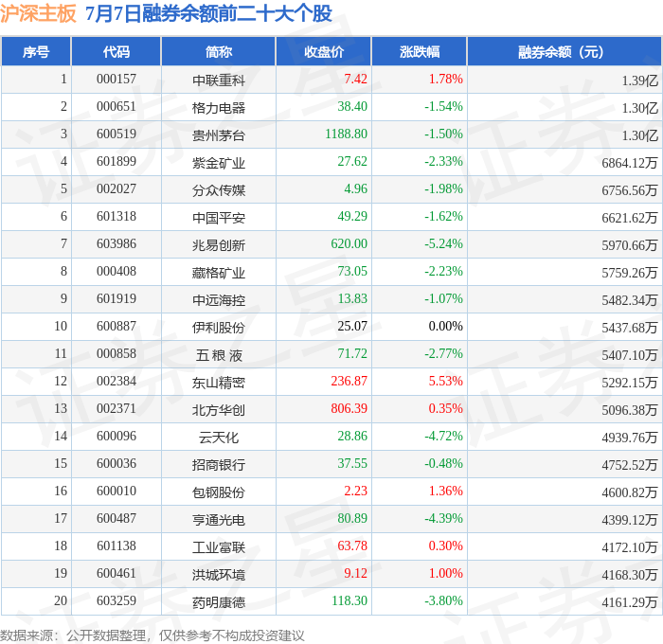Screen dimensions: 663x644
Task: Click stock name 贵州茅台
Action: [219, 135]
